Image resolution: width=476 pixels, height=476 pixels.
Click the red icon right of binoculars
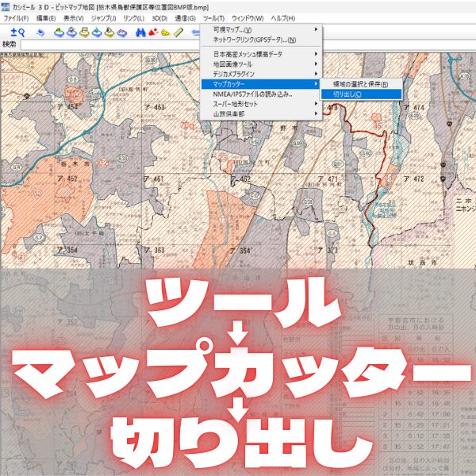click(154, 33)
